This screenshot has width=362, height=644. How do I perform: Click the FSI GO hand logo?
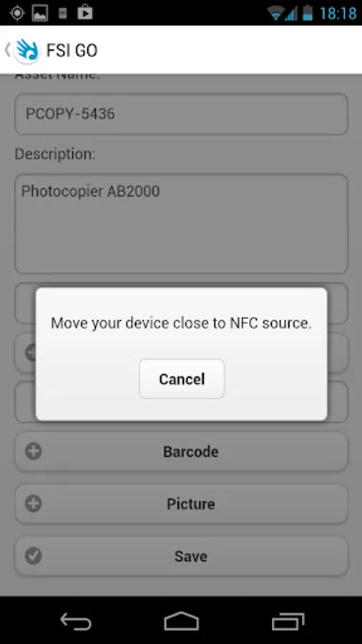(x=27, y=51)
